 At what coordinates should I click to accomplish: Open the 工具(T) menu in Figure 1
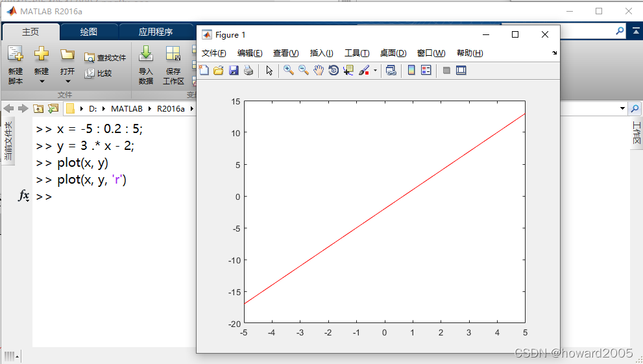point(357,53)
